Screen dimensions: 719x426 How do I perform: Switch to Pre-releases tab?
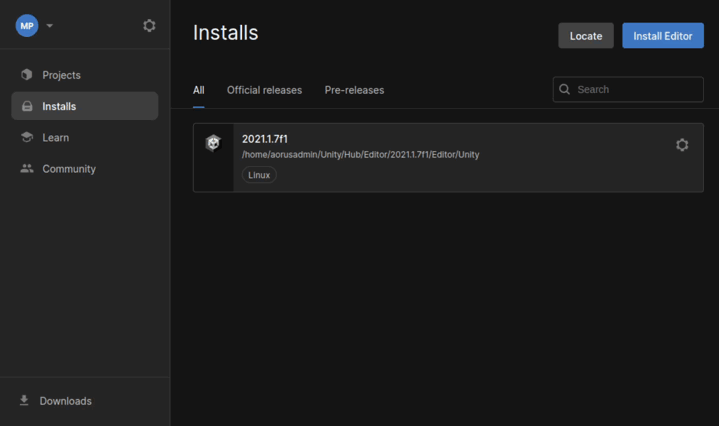354,90
